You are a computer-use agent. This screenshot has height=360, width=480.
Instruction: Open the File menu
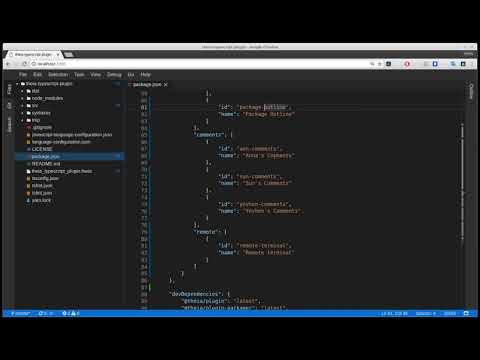pos(23,75)
